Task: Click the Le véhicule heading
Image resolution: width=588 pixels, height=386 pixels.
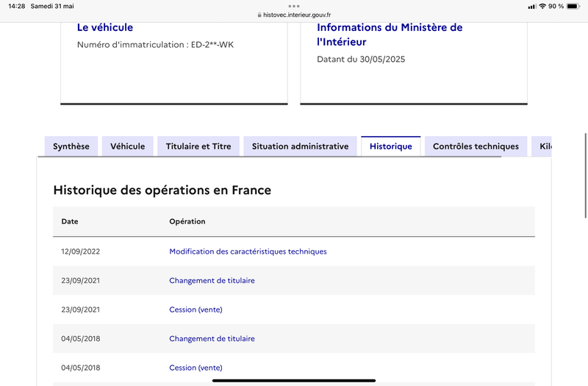Action: 105,27
